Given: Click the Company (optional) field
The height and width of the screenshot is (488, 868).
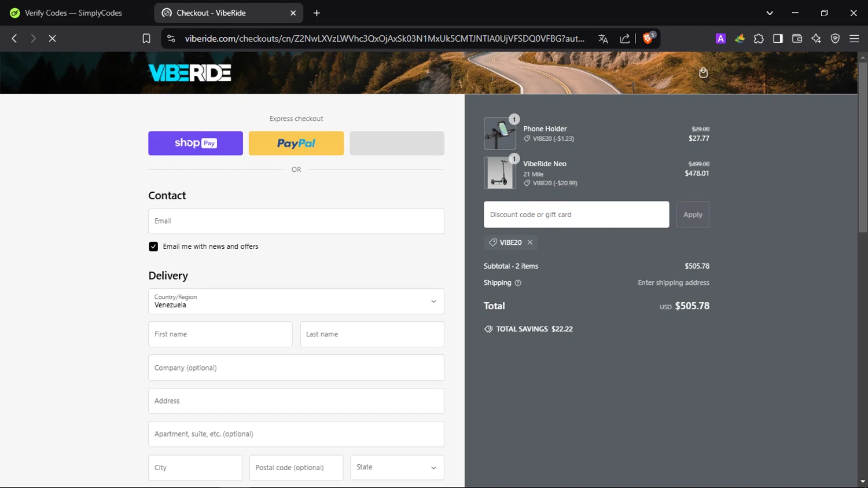Looking at the screenshot, I should click(x=296, y=368).
